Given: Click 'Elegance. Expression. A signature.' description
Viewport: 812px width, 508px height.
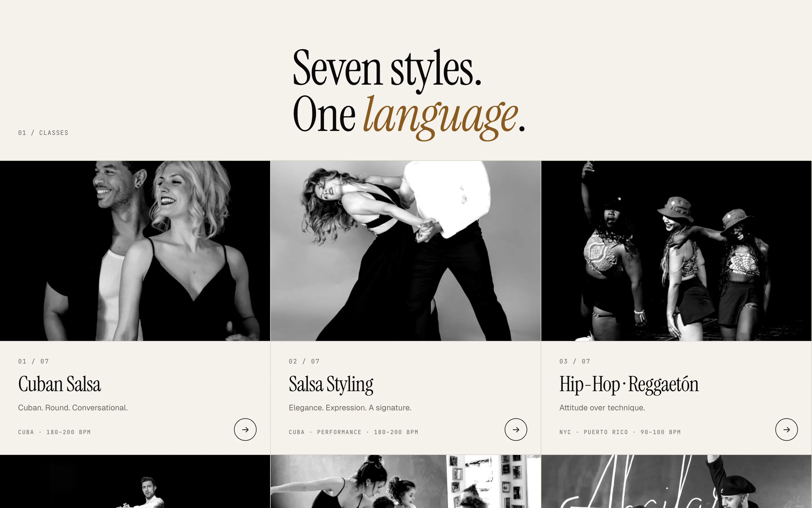Looking at the screenshot, I should [x=350, y=408].
